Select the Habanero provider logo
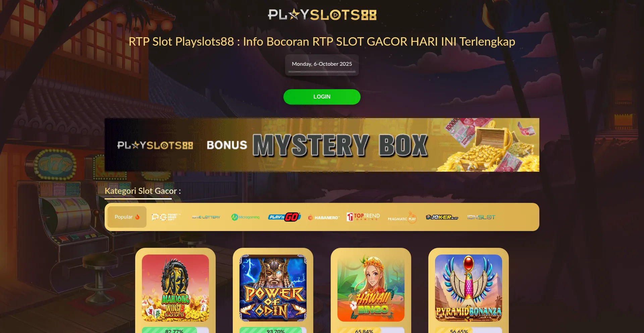 [x=324, y=217]
